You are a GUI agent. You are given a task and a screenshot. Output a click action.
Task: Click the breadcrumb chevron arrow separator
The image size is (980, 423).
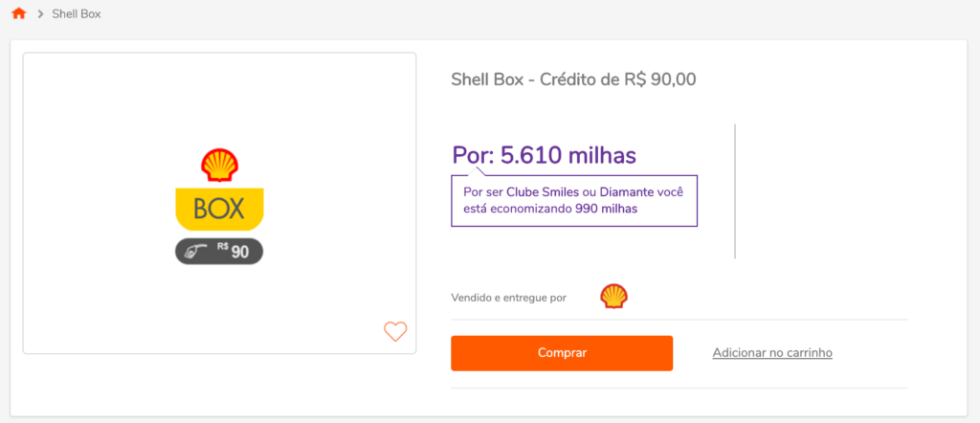[41, 14]
